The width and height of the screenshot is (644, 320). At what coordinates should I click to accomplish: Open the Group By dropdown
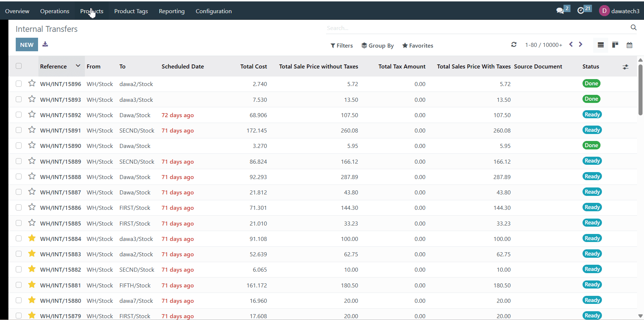(x=377, y=45)
